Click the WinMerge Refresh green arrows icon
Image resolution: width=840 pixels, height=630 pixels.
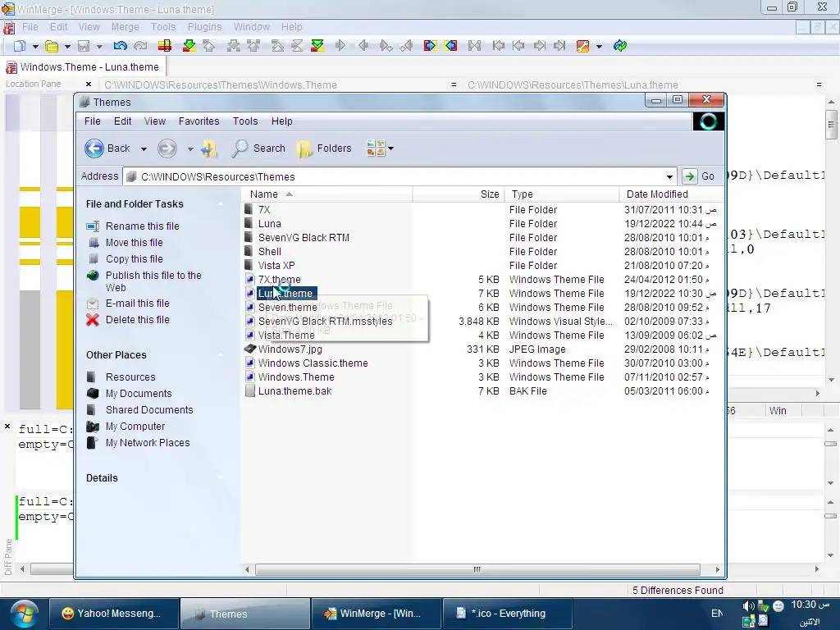(x=620, y=46)
